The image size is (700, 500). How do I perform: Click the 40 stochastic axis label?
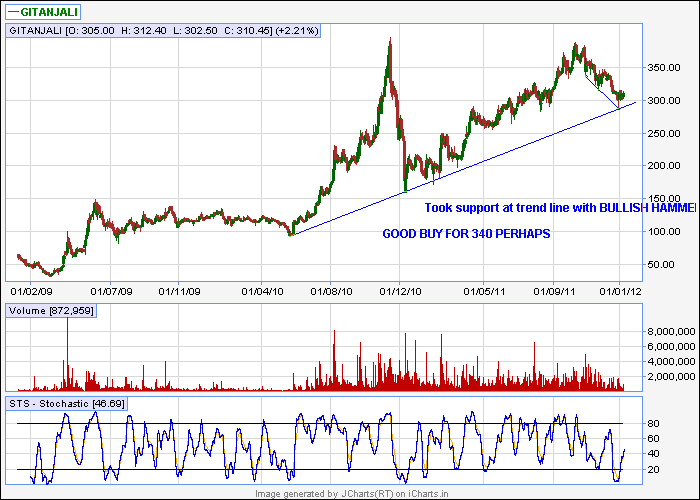(x=653, y=454)
